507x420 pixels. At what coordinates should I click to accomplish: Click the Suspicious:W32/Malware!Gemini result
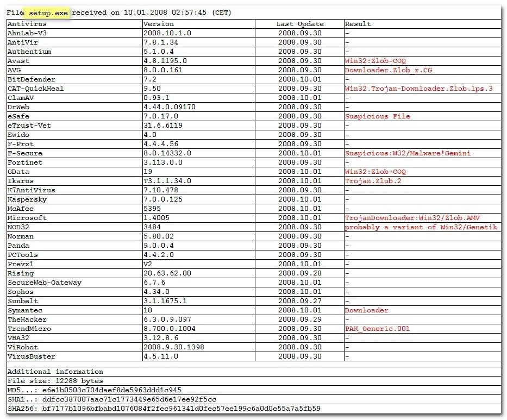tap(408, 153)
